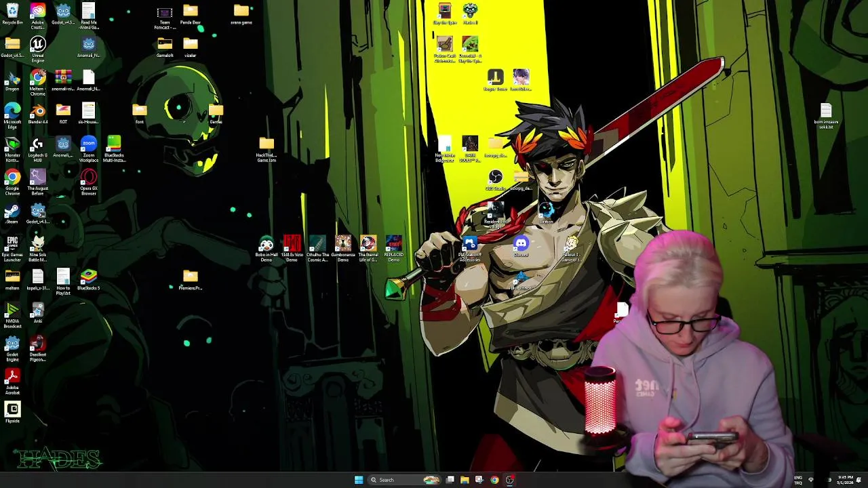Open Google Chrome from the taskbar
The image size is (868, 488).
pyautogui.click(x=494, y=480)
